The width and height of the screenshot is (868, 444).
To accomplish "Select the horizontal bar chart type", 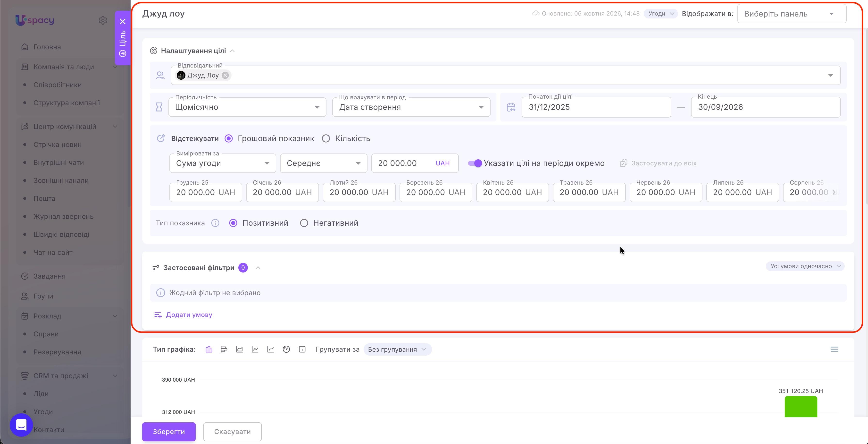I will [224, 349].
